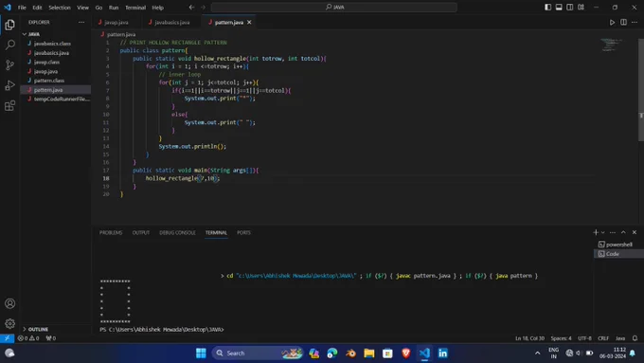Open the Search view in activity bar
This screenshot has height=363, width=644.
(x=9, y=45)
